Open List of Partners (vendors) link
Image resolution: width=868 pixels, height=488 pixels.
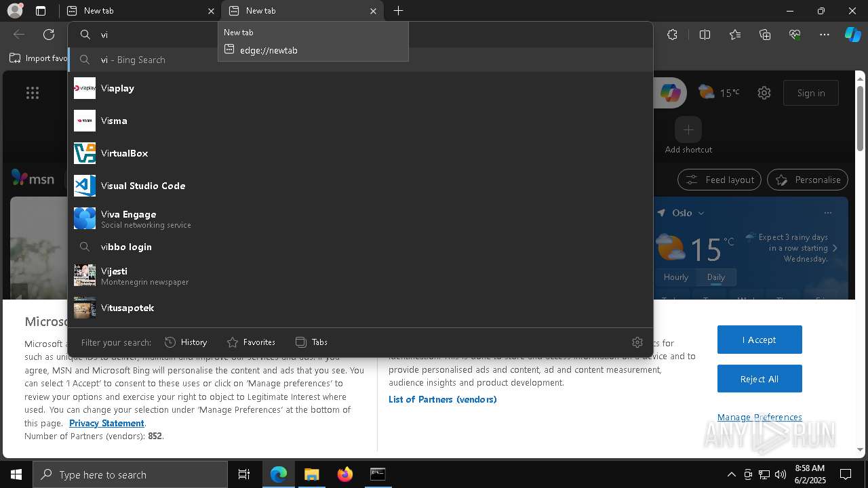pos(443,399)
